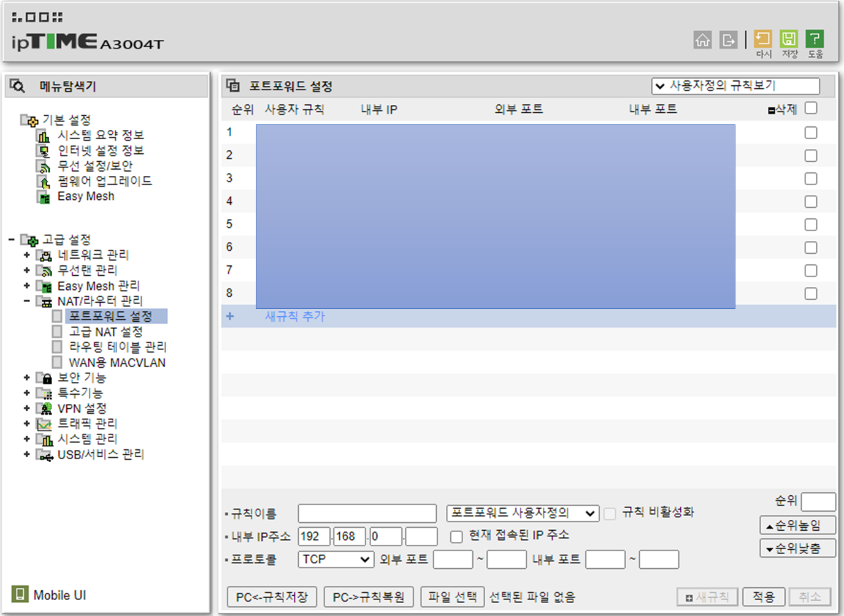Open the TCP protocol dropdown
Image resolution: width=844 pixels, height=616 pixels.
[336, 559]
